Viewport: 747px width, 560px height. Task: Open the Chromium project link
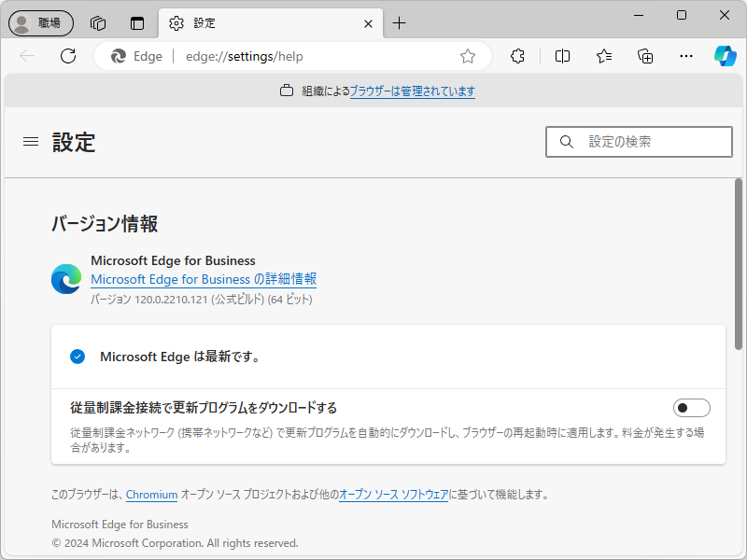[151, 495]
